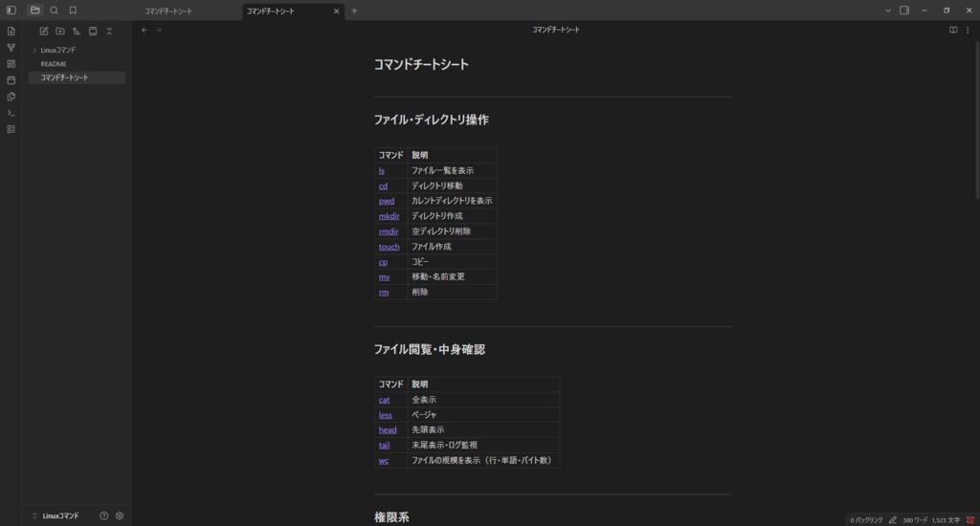Click 権限系 heading
The height and width of the screenshot is (526, 980).
[391, 517]
